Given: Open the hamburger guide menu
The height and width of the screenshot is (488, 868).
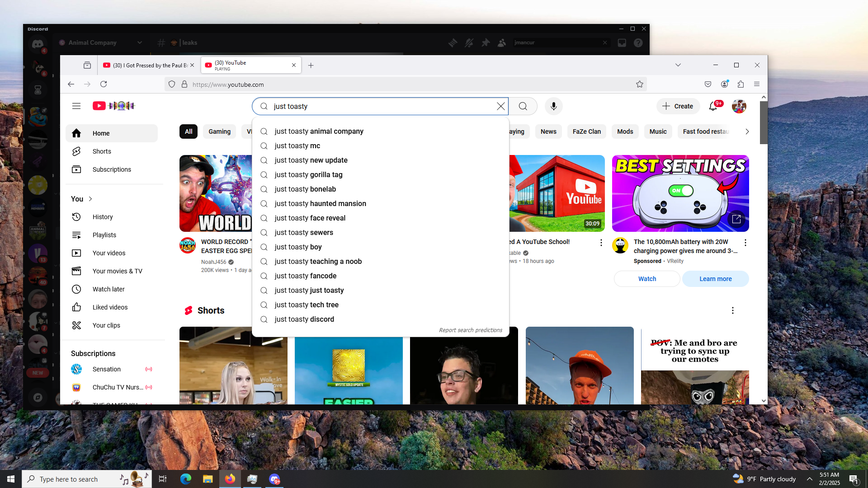Looking at the screenshot, I should [x=76, y=106].
